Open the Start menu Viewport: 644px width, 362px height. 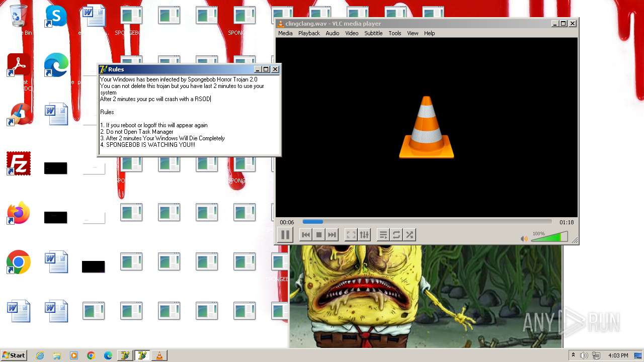(14, 355)
